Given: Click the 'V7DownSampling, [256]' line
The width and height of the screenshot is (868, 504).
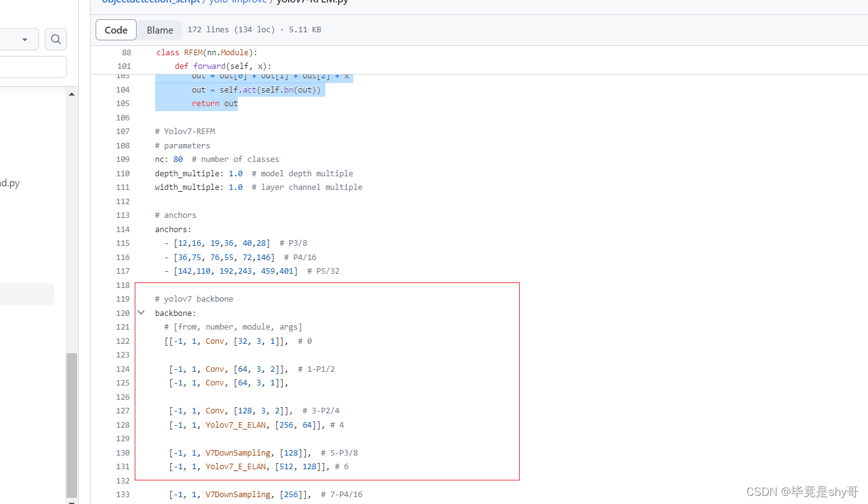Looking at the screenshot, I should click(x=266, y=495).
